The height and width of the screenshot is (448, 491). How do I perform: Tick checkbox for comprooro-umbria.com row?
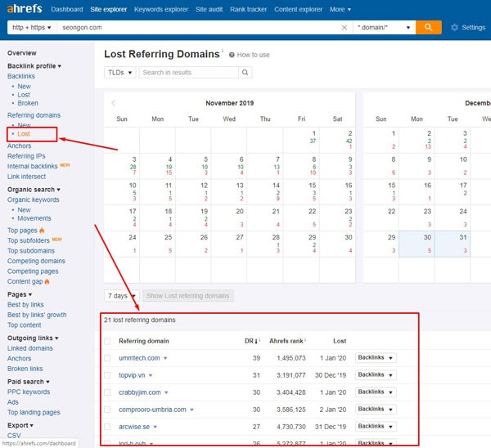click(107, 410)
